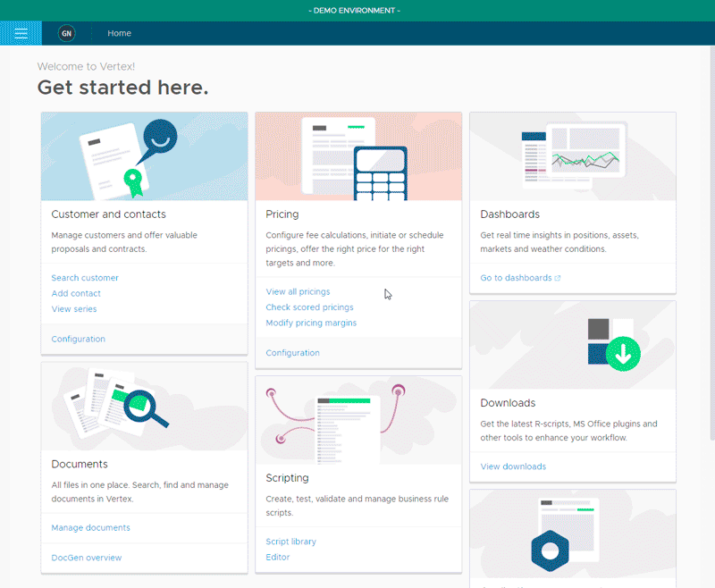Viewport: 715px width, 588px height.
Task: Click the Scripting card heading
Action: click(287, 478)
